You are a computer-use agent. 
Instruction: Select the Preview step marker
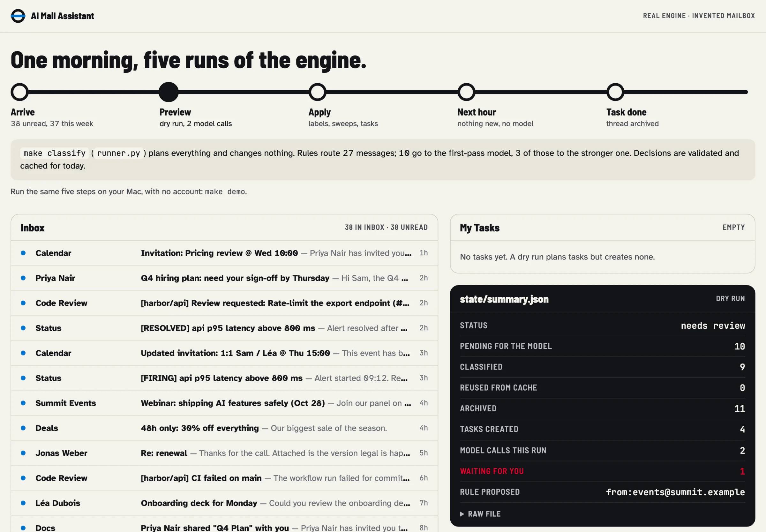169,92
